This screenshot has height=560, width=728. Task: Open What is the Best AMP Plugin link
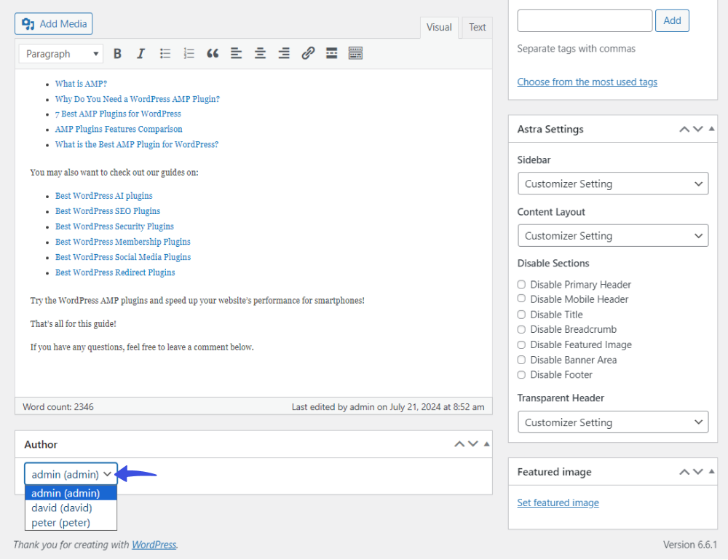137,144
